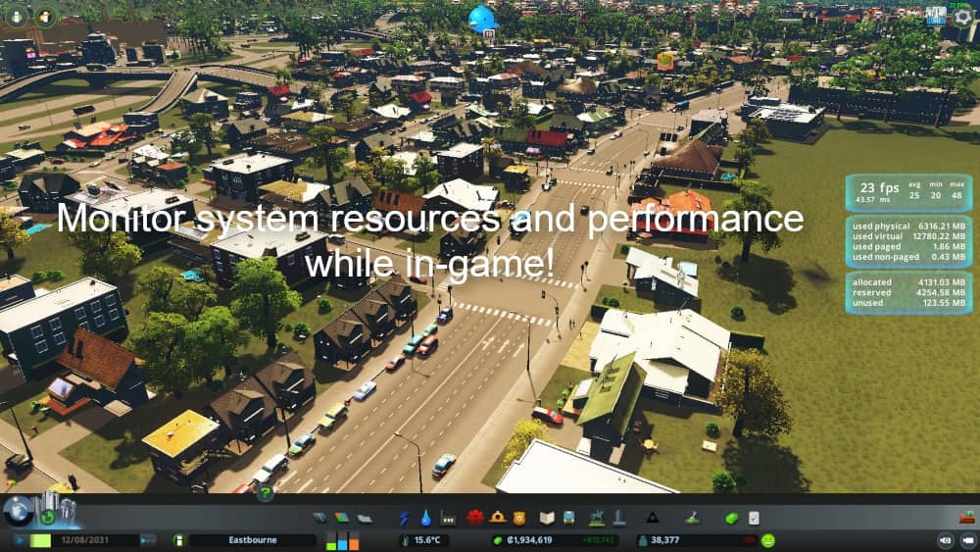Open the settings gear menu
980x552 pixels.
coord(963,17)
